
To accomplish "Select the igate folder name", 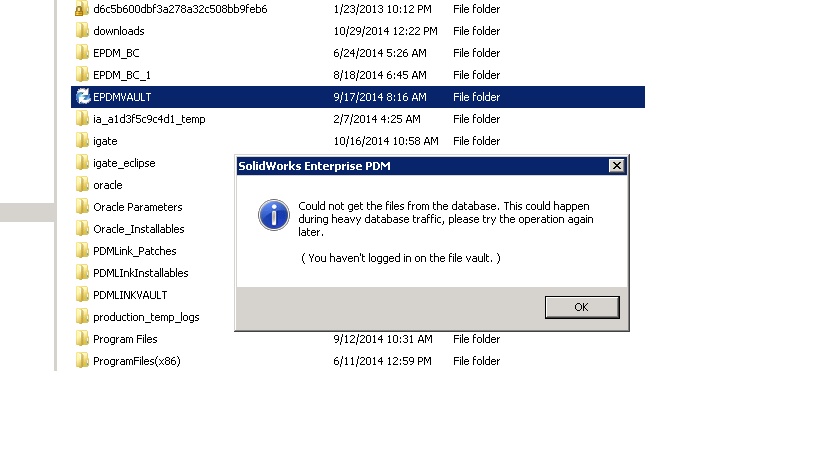I will coord(105,141).
